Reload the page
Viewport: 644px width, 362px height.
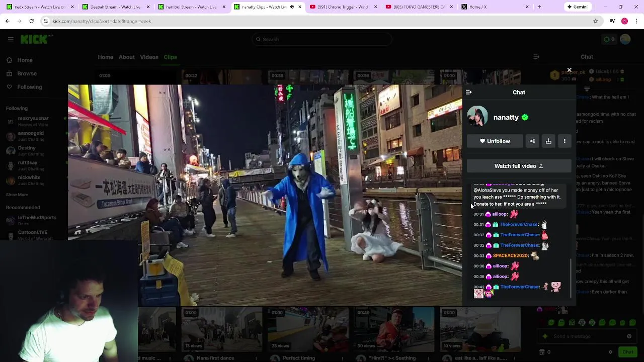pos(31,21)
